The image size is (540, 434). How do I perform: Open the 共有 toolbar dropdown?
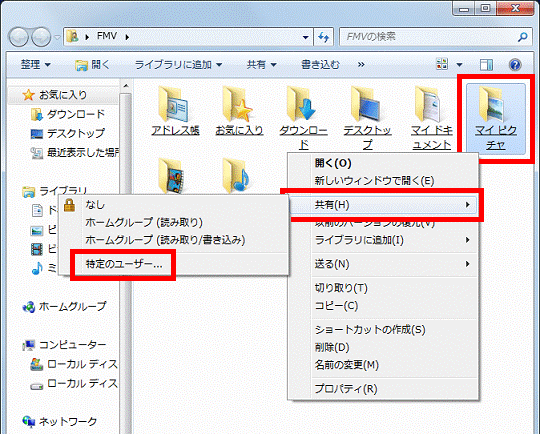tap(262, 64)
